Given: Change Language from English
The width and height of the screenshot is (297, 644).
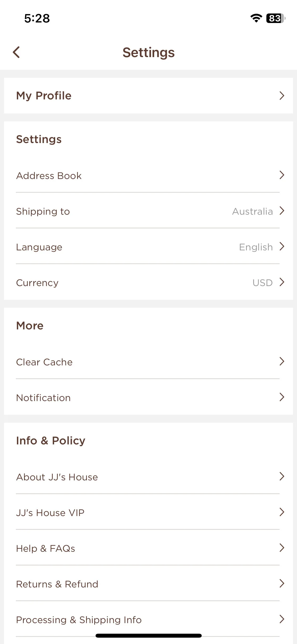Looking at the screenshot, I should pos(148,247).
